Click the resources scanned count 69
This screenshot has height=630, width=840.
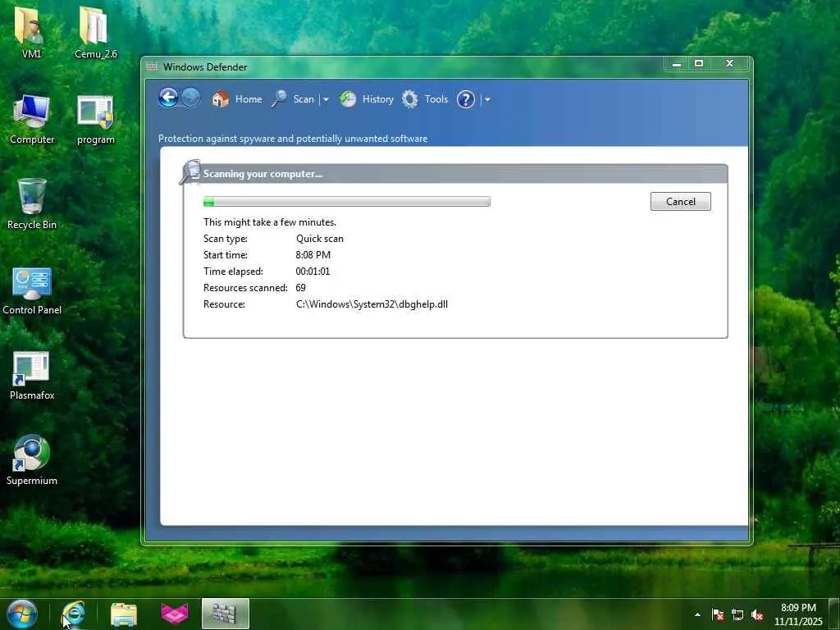tap(300, 288)
